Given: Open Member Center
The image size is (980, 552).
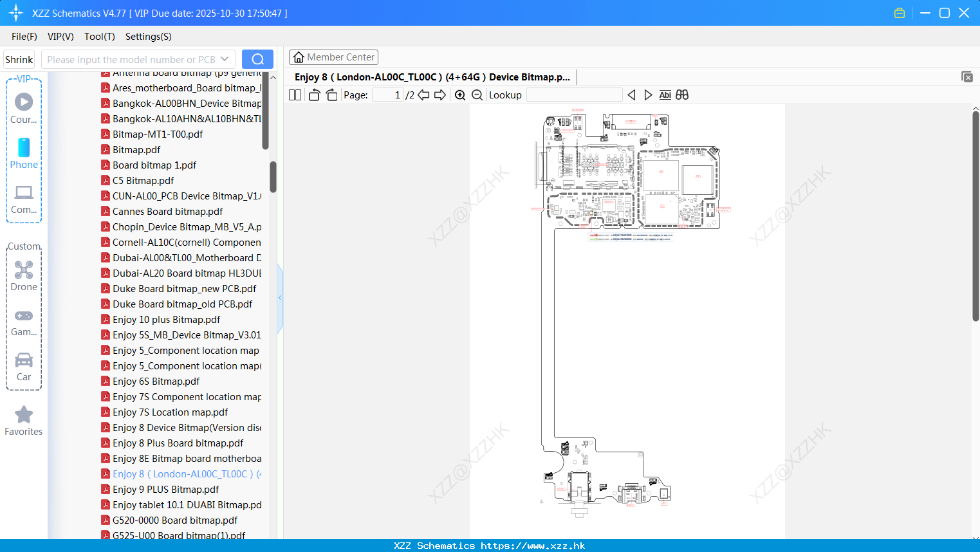Looking at the screenshot, I should (333, 57).
